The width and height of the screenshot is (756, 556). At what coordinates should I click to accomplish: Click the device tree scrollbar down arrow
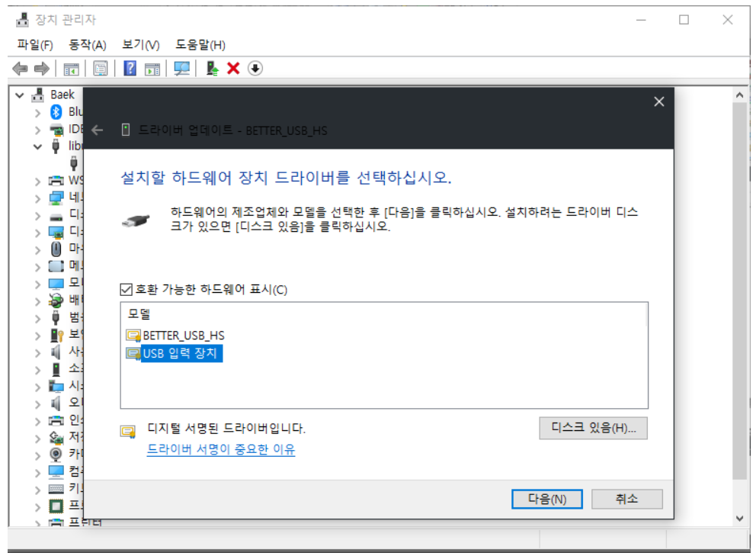pyautogui.click(x=739, y=519)
